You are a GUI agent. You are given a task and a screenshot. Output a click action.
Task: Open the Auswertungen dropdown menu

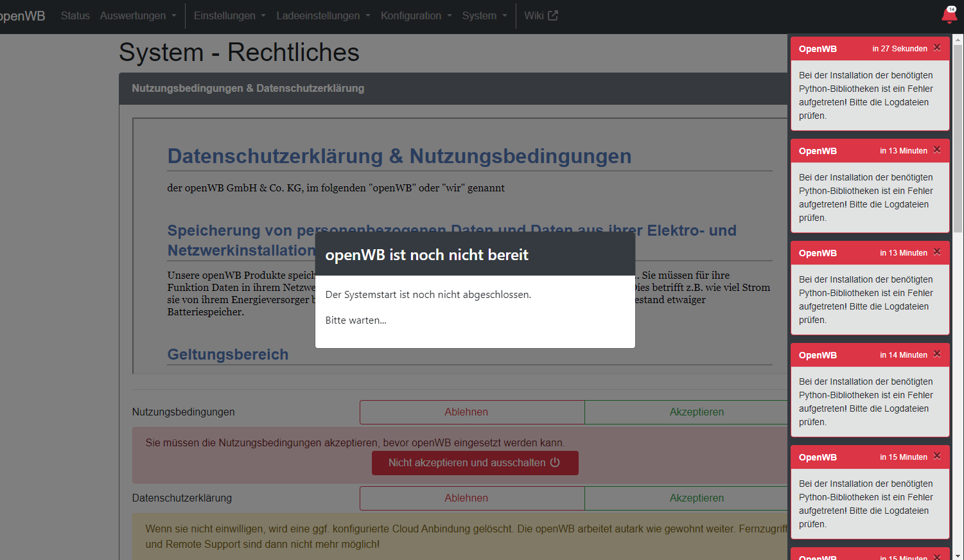click(x=138, y=16)
